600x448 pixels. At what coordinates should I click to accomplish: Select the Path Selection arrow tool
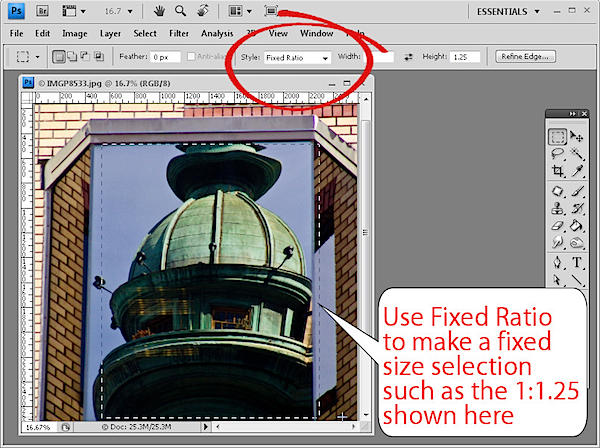coord(557,280)
